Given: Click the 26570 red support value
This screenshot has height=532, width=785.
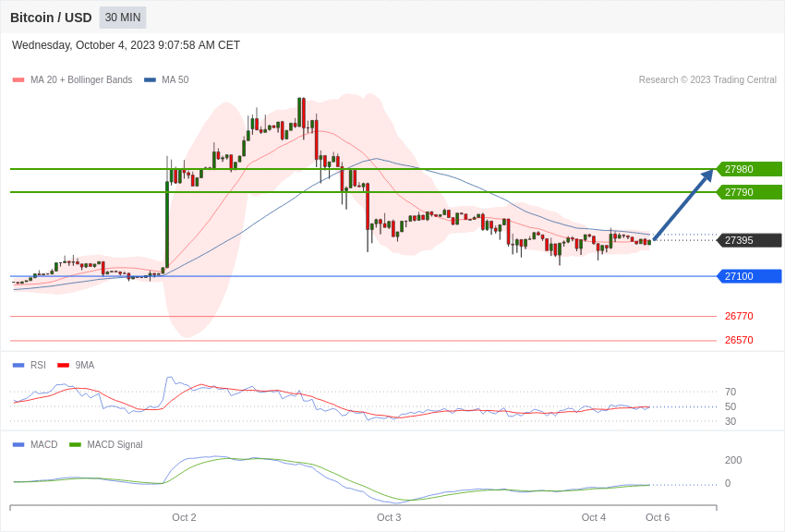Looking at the screenshot, I should [x=739, y=340].
